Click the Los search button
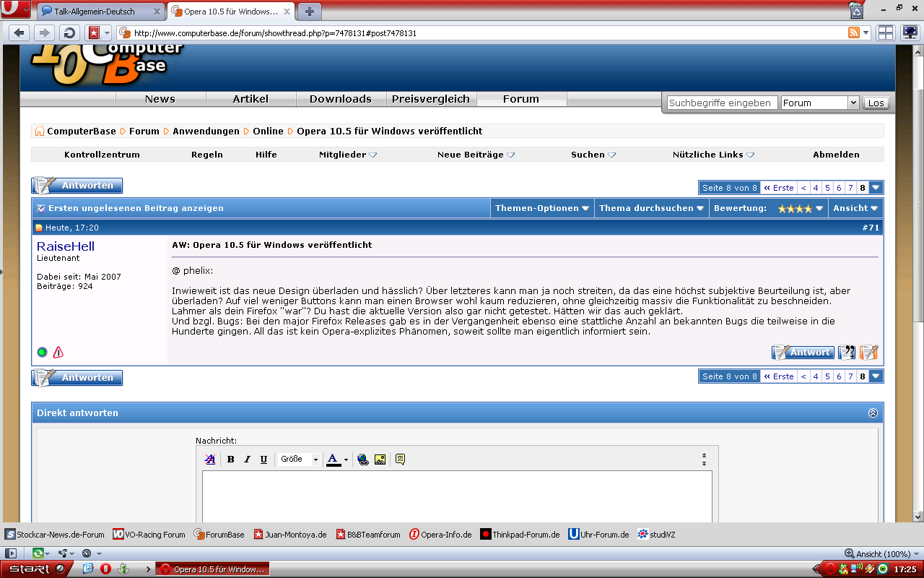This screenshot has width=924, height=578. [876, 103]
